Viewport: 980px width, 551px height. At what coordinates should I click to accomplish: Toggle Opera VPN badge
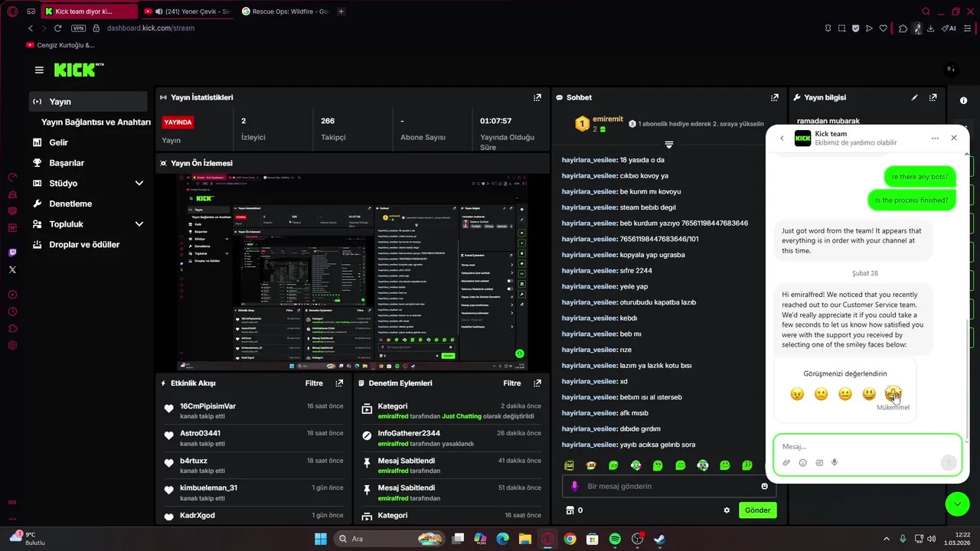click(x=78, y=28)
